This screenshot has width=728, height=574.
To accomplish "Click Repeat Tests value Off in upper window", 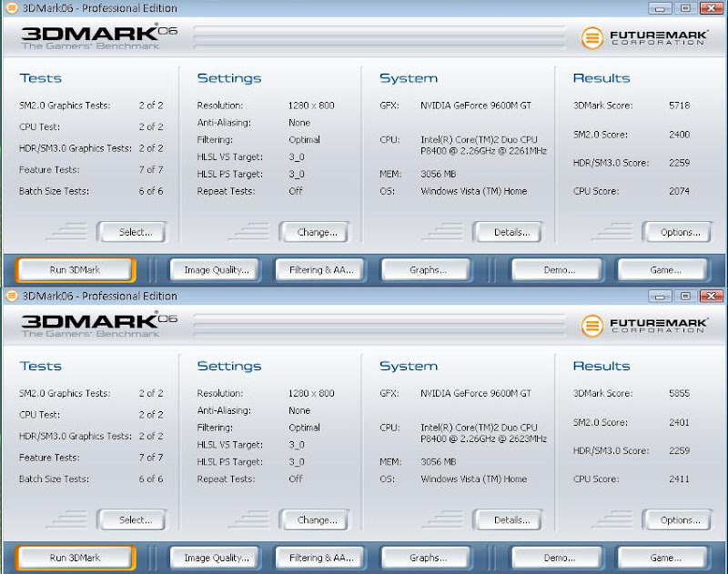I will 295,191.
